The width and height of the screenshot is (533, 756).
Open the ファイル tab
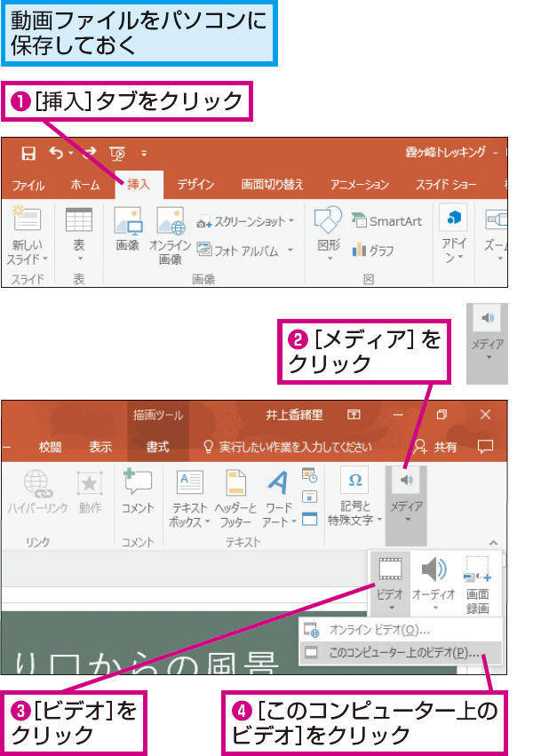(x=28, y=185)
